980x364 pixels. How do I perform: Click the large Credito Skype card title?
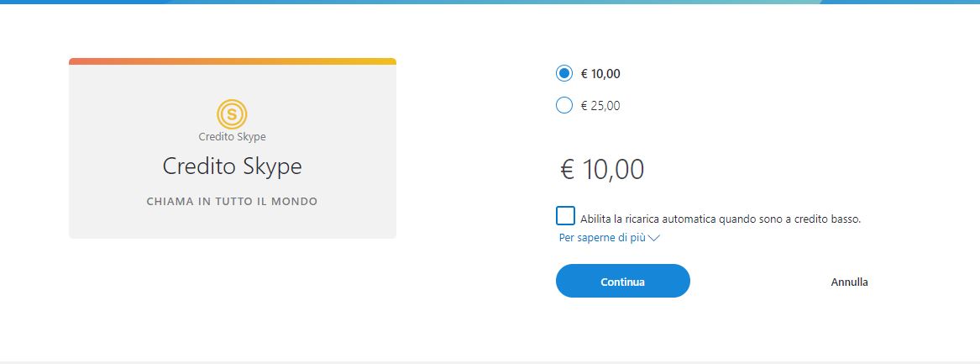(232, 166)
